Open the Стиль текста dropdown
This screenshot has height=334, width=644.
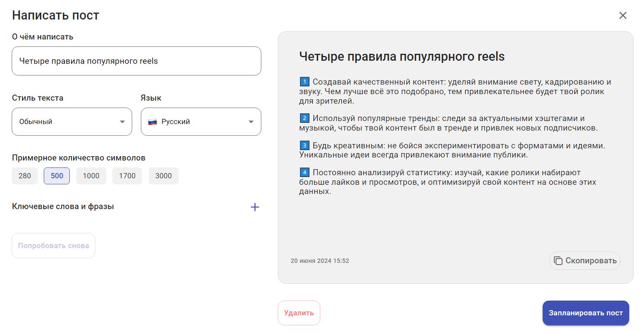[x=72, y=121]
